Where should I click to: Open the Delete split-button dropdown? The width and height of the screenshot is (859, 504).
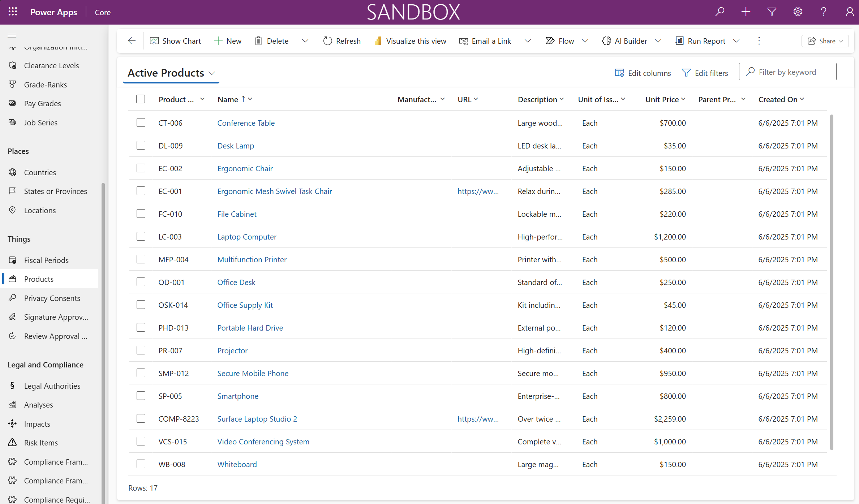(x=305, y=41)
